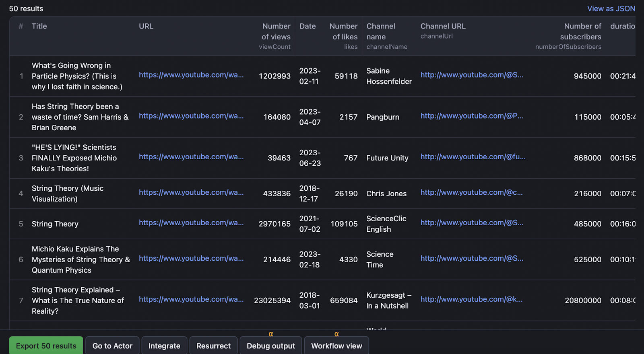Click the Number of subscribers column header

pyautogui.click(x=582, y=31)
